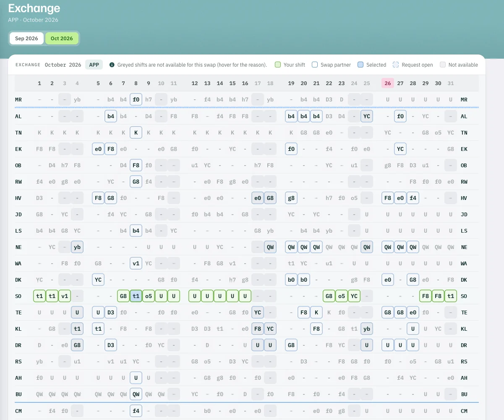
Task: Click the APP badge next to October 2026
Action: (94, 65)
